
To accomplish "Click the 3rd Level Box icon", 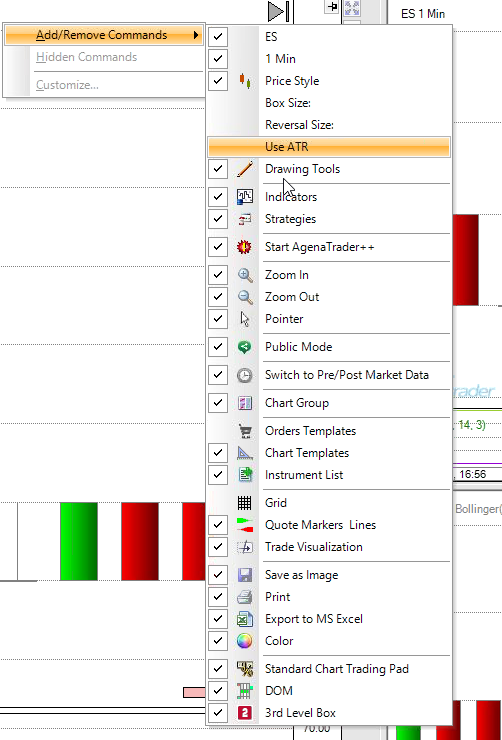I will [x=244, y=713].
